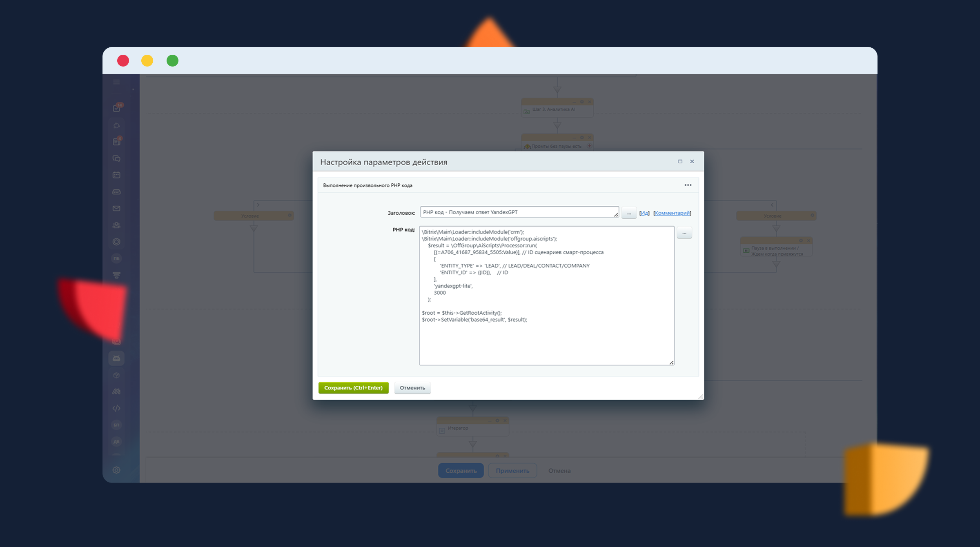The image size is (980, 547).
Task: Open the code brackets icon in sidebar
Action: [x=116, y=408]
